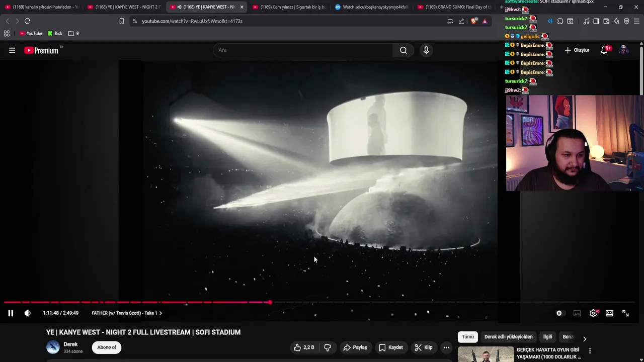Open the YouTube hamburger guide menu
This screenshot has height=362, width=644.
point(12,50)
